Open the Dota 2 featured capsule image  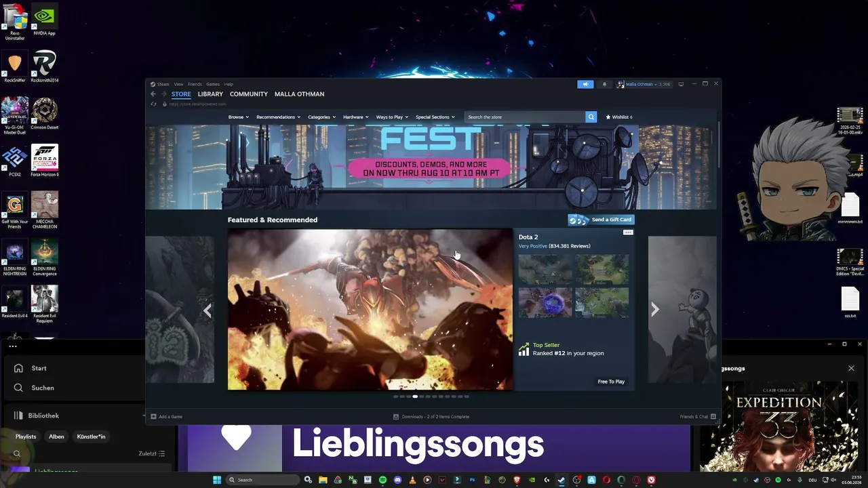370,310
